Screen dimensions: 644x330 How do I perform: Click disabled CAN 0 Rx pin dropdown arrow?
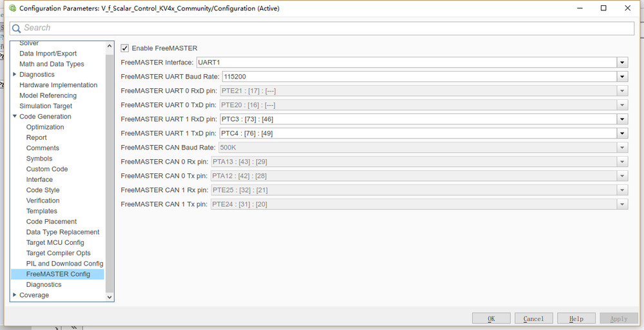[x=622, y=162]
